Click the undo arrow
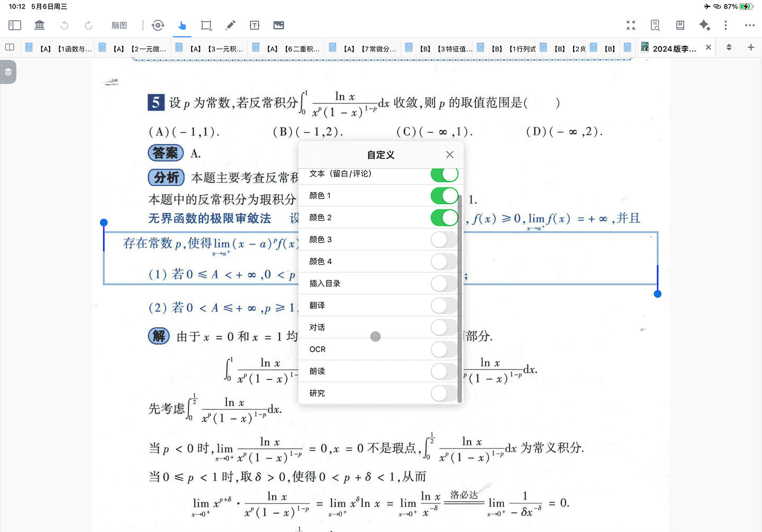The height and width of the screenshot is (532, 762). (x=65, y=25)
